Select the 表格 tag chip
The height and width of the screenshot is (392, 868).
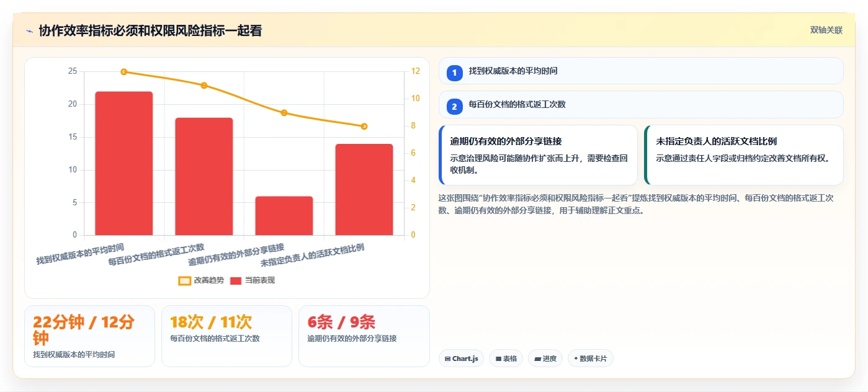(506, 359)
